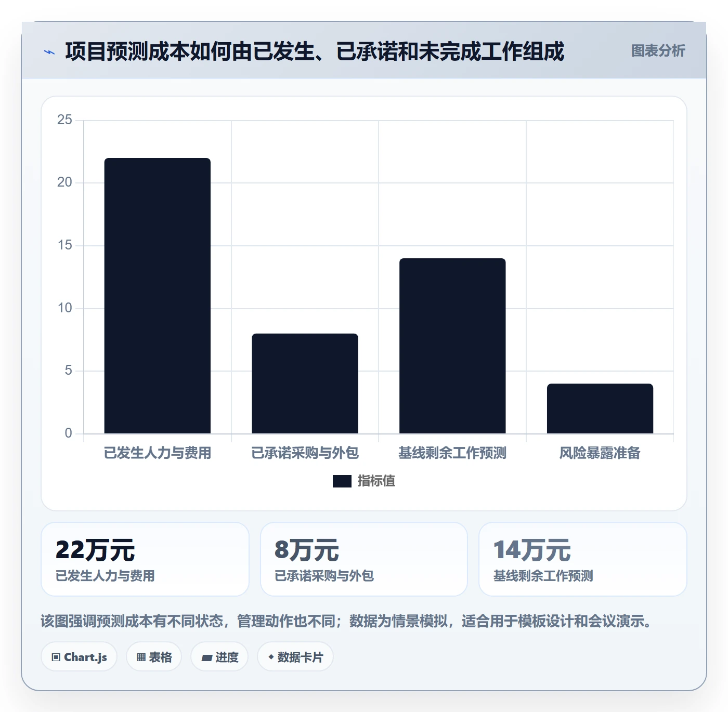The image size is (728, 712).
Task: Click the 已承诺采购与外包 bar in the chart
Action: pyautogui.click(x=305, y=384)
